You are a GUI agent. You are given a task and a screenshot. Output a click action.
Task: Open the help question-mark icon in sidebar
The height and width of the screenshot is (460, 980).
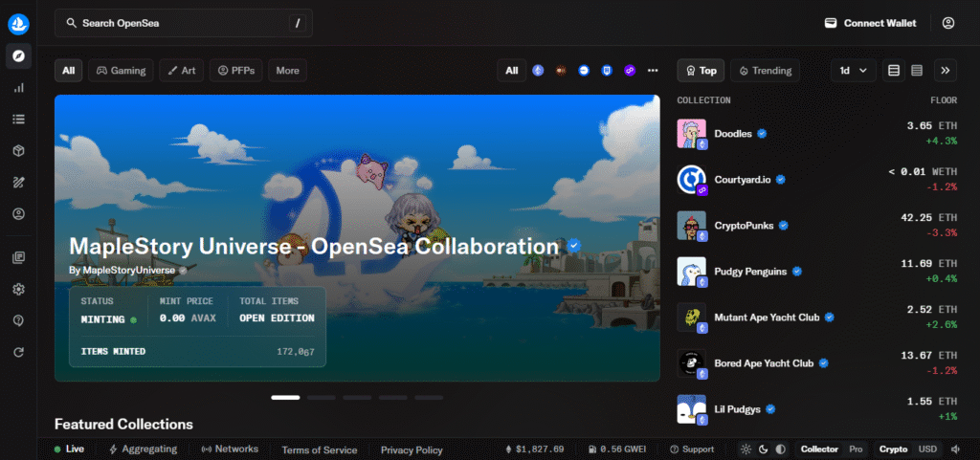pyautogui.click(x=19, y=320)
